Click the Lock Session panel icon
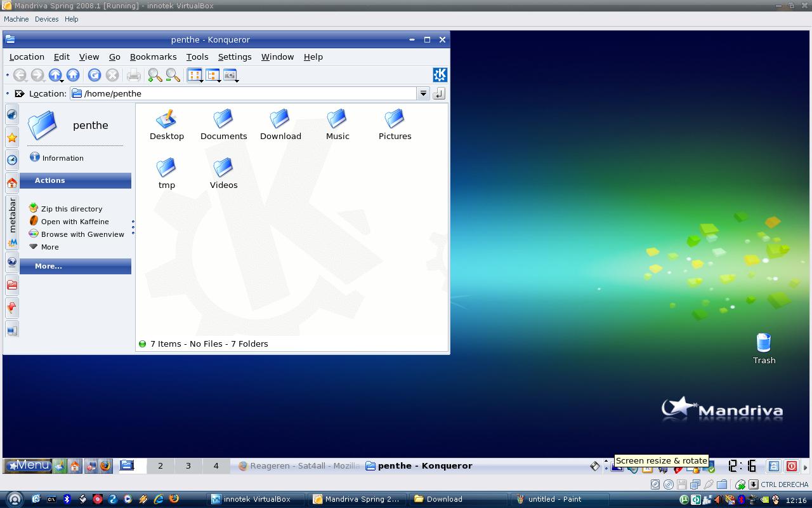812x508 pixels. coord(773,466)
